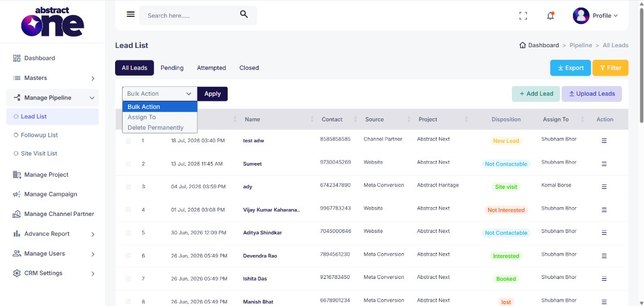
Task: Click the Export button
Action: [570, 68]
